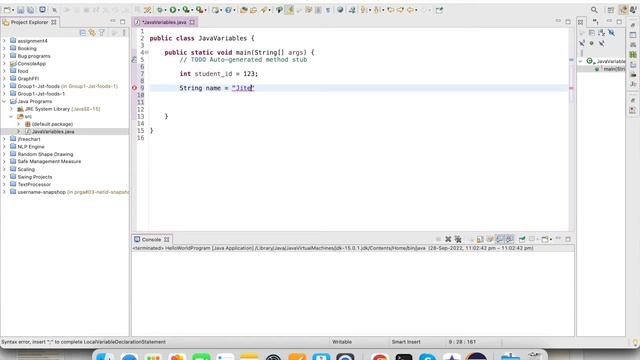Click the Debug bug icon
Screen dimensions: 640x360
click(x=160, y=10)
